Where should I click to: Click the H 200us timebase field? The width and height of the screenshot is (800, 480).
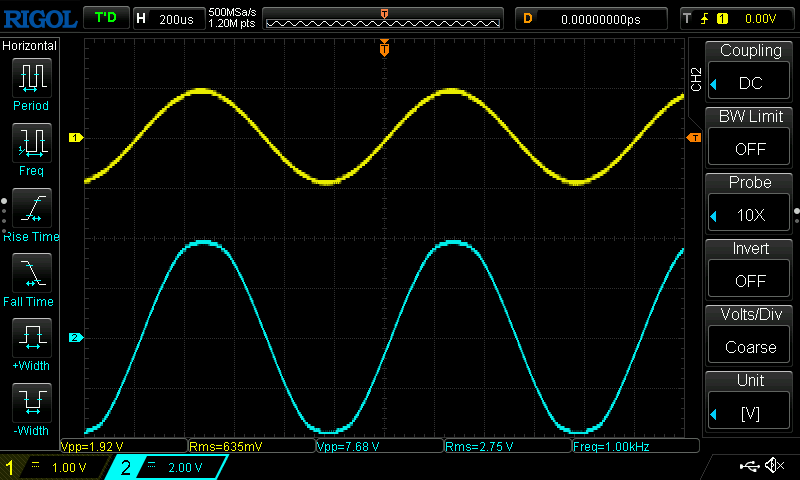click(168, 19)
